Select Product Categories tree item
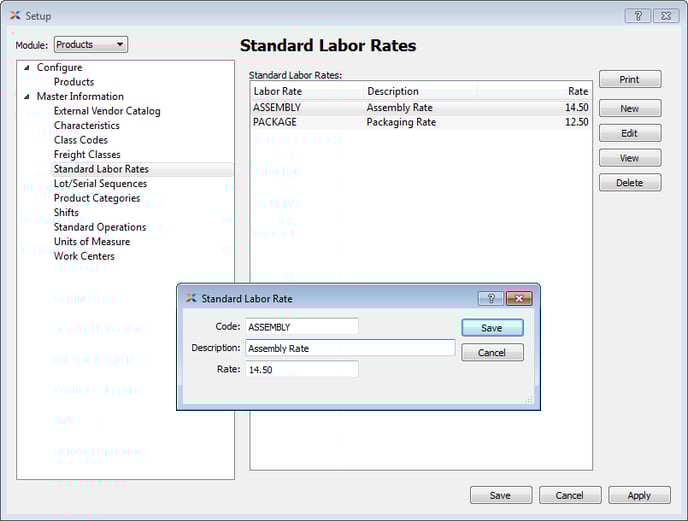This screenshot has width=688, height=521. 96,198
